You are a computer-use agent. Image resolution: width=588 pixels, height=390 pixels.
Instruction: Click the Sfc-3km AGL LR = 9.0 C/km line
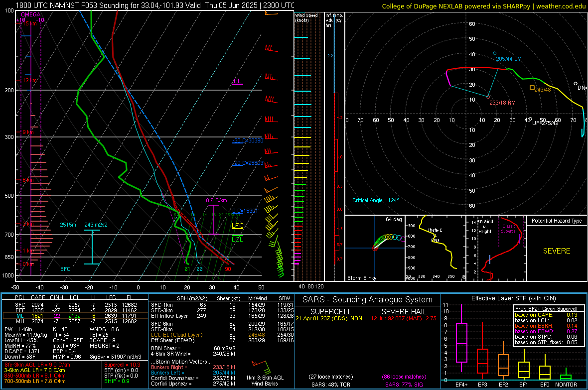(x=37, y=365)
